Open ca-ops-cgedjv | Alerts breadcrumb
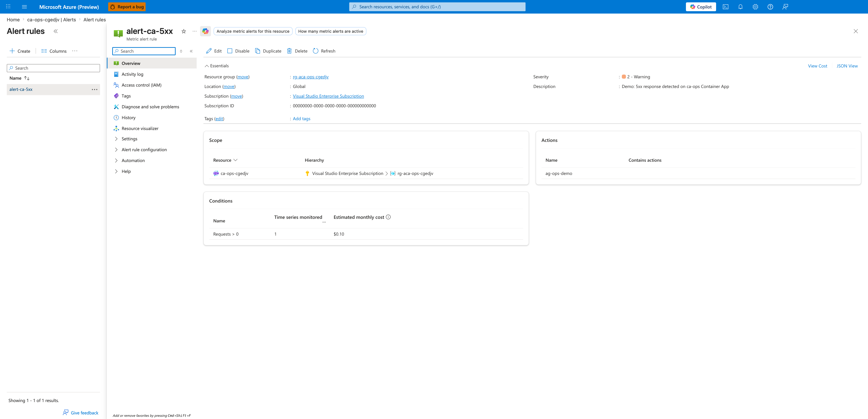The height and width of the screenshot is (419, 868). pos(52,19)
